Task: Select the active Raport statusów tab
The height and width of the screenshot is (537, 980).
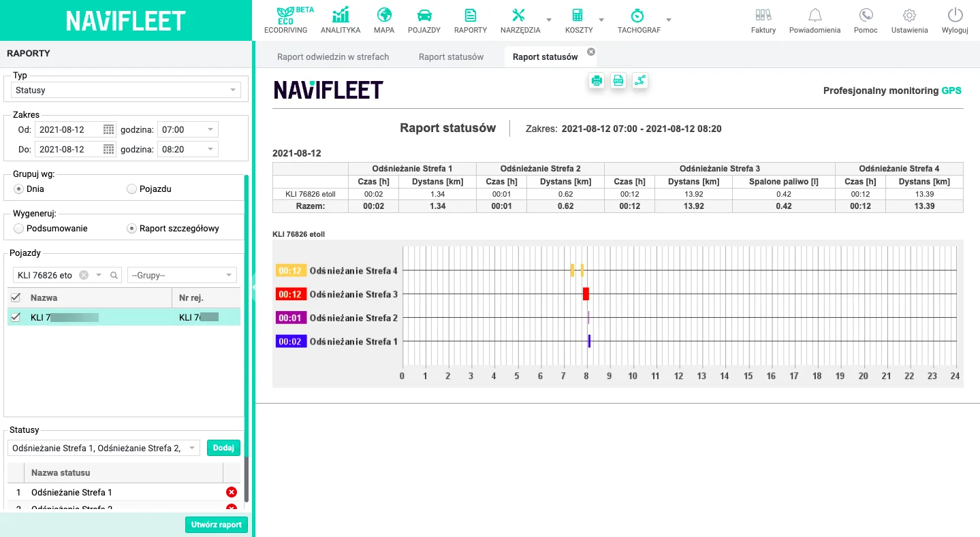Action: [x=545, y=57]
